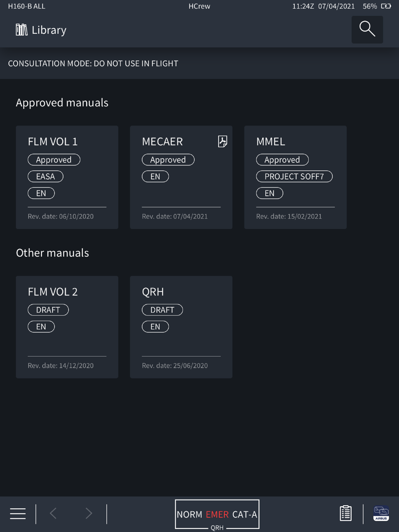399x532 pixels.
Task: Click the PROJECT SOFF7 tag
Action: click(294, 177)
